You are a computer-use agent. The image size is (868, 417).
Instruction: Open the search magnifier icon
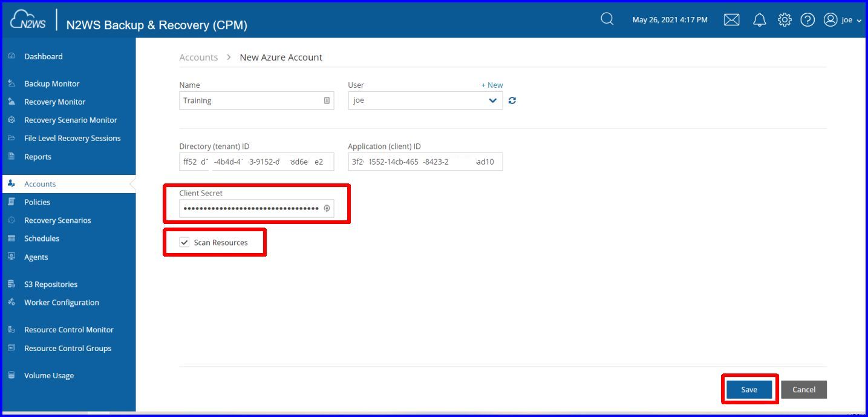pos(607,19)
